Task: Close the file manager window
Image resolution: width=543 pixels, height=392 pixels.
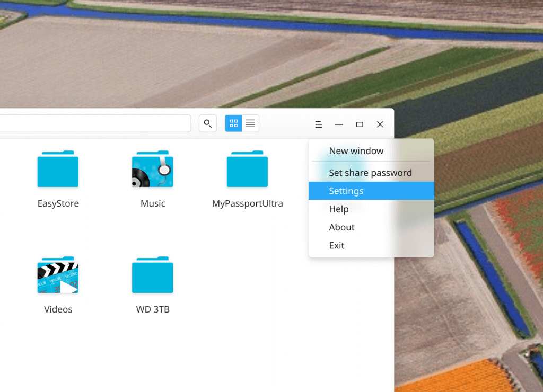Action: pyautogui.click(x=380, y=124)
